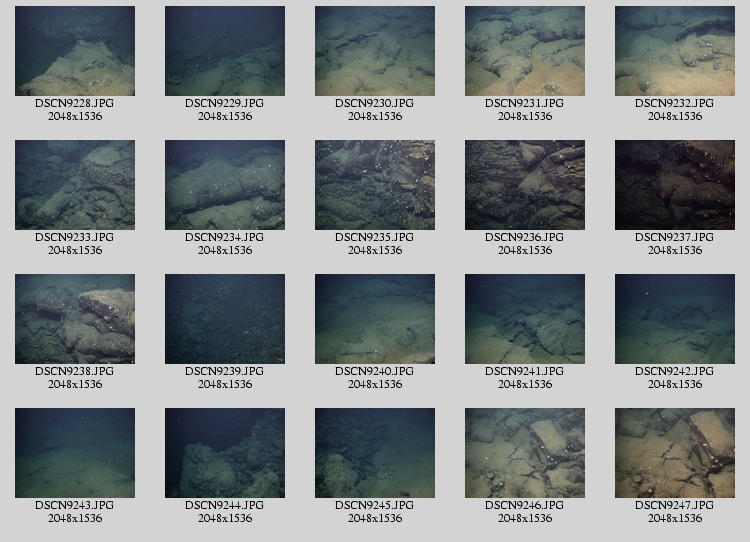This screenshot has width=750, height=542.
Task: Open the DSCN9244.JPG thumbnail image
Action: pyautogui.click(x=225, y=453)
